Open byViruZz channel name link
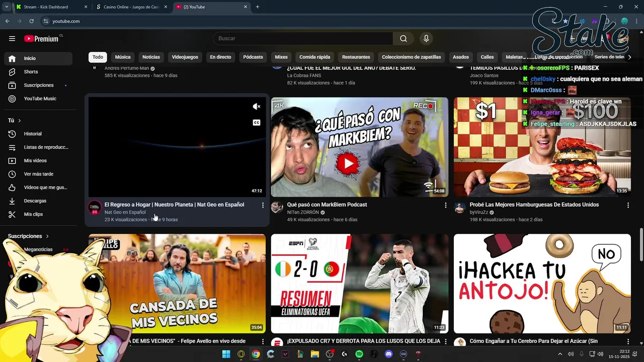Image resolution: width=644 pixels, height=362 pixels. (479, 212)
